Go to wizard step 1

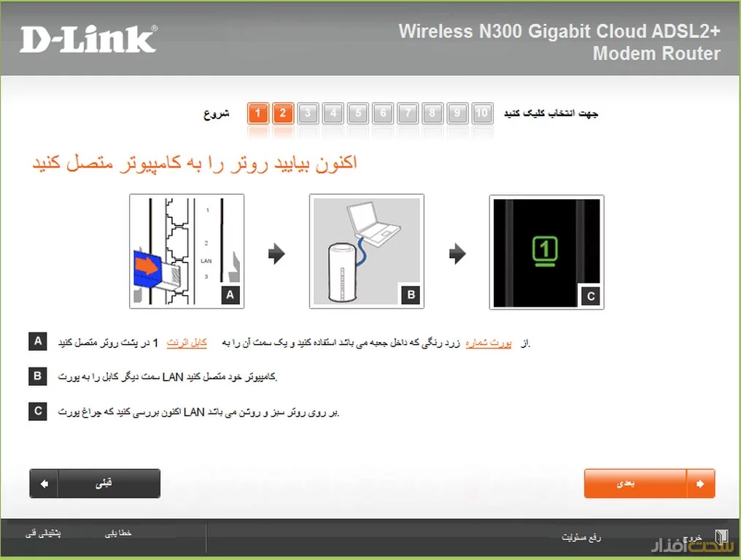coord(258,113)
